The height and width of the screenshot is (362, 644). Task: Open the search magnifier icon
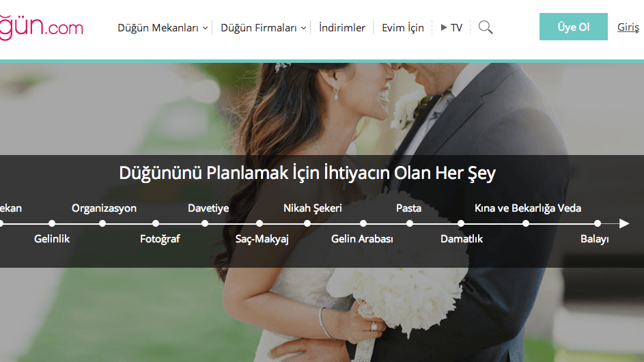486,27
